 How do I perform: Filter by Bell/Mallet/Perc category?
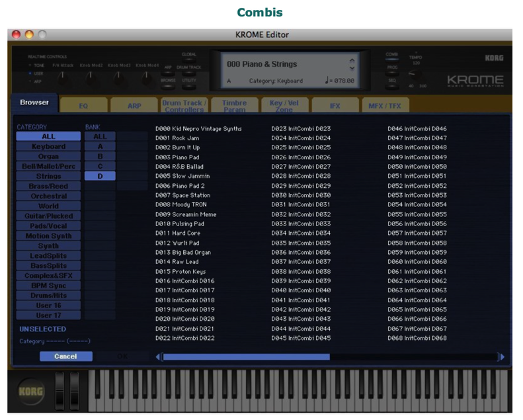(48, 166)
